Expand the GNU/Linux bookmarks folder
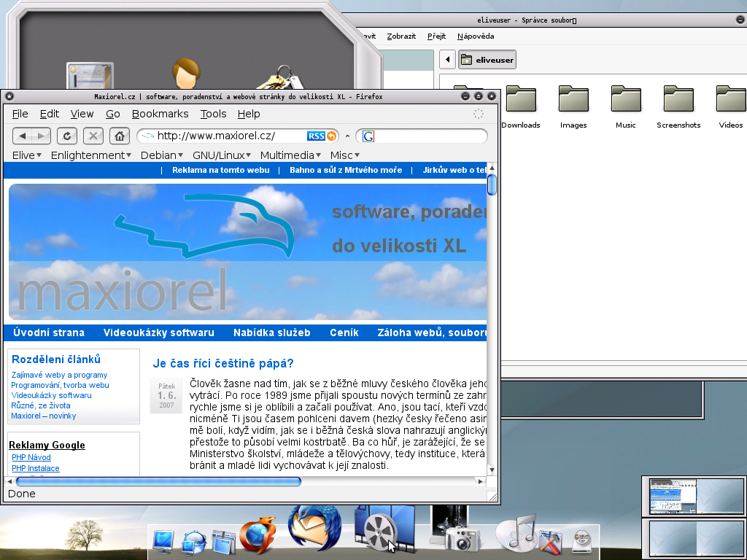This screenshot has width=747, height=560. coord(222,155)
